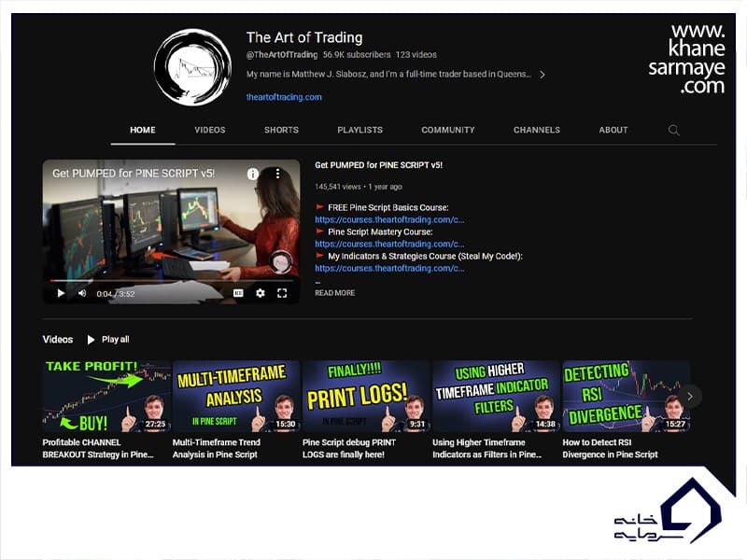The height and width of the screenshot is (560, 747).
Task: Click the Videos section heading
Action: [x=58, y=340]
